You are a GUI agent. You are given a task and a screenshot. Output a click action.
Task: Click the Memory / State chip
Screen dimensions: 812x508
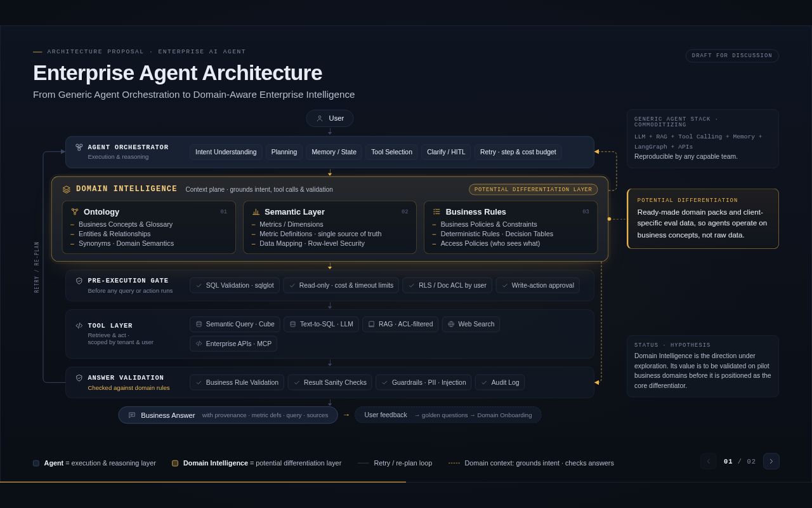click(334, 152)
